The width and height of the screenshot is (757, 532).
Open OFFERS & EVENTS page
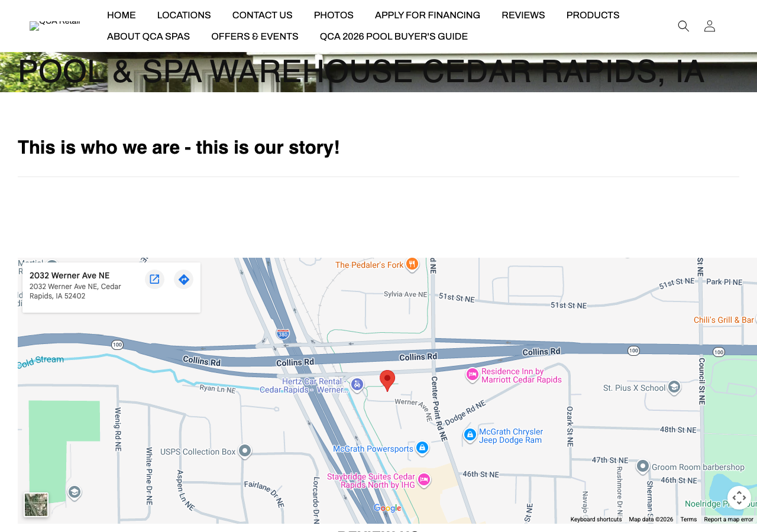coord(255,37)
